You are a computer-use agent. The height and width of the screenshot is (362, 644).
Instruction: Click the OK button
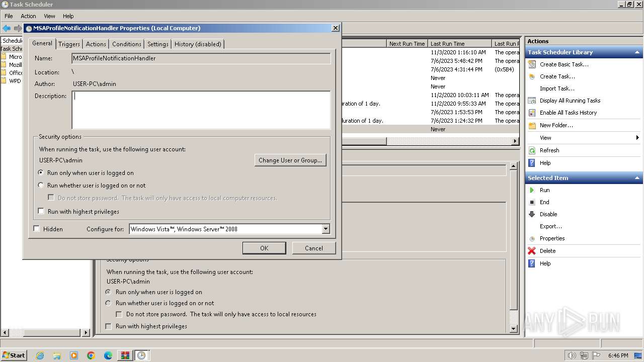264,248
